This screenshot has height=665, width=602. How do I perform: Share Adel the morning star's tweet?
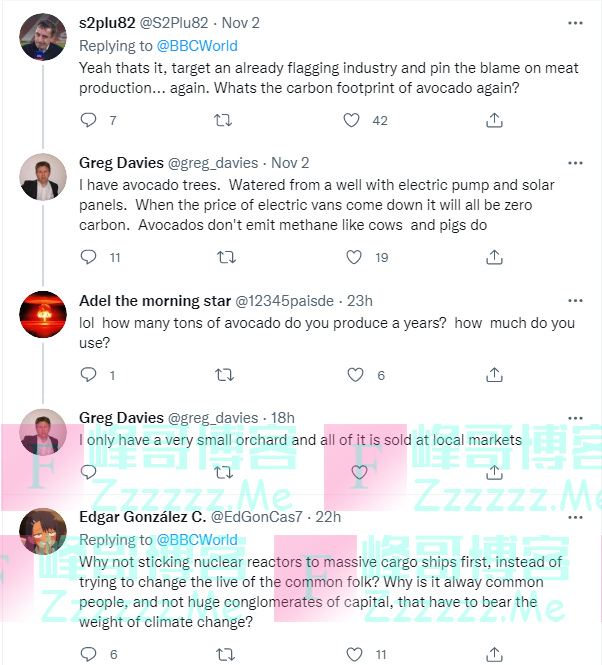[494, 375]
